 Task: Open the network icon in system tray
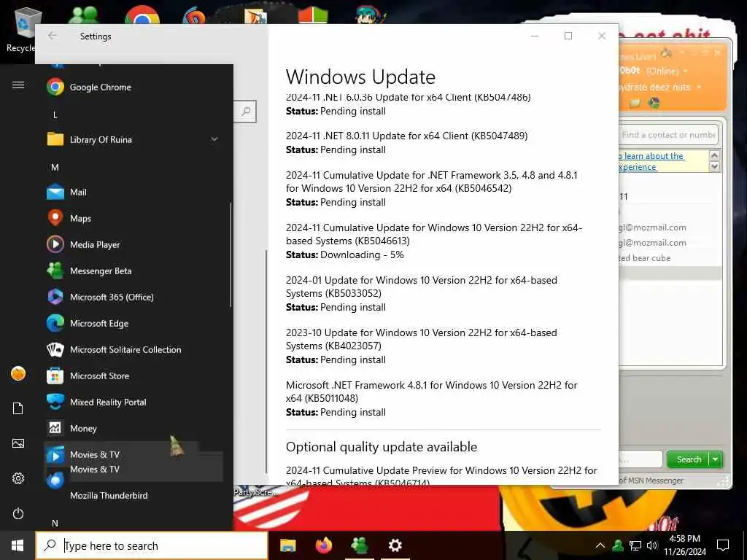click(635, 545)
